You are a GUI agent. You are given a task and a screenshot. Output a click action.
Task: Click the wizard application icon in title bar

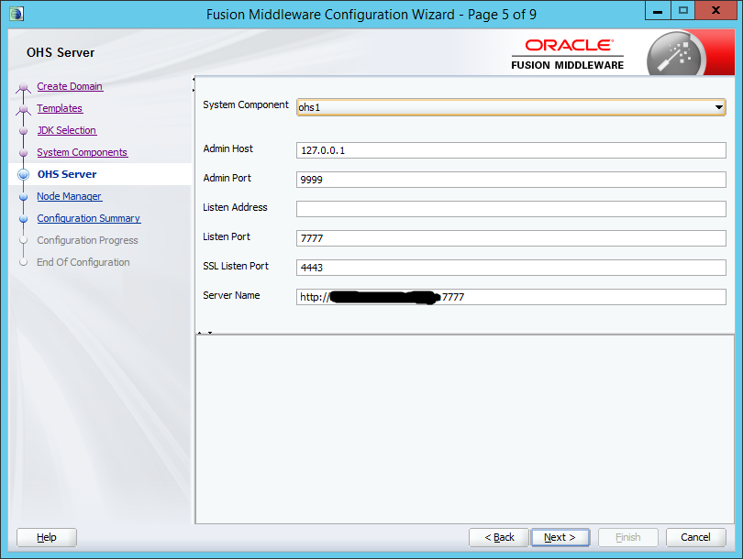click(16, 13)
